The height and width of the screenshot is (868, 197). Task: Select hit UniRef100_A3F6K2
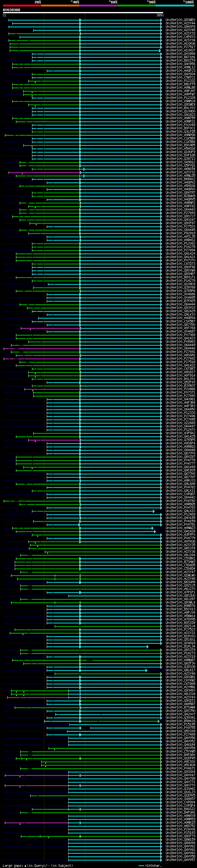(x=180, y=433)
